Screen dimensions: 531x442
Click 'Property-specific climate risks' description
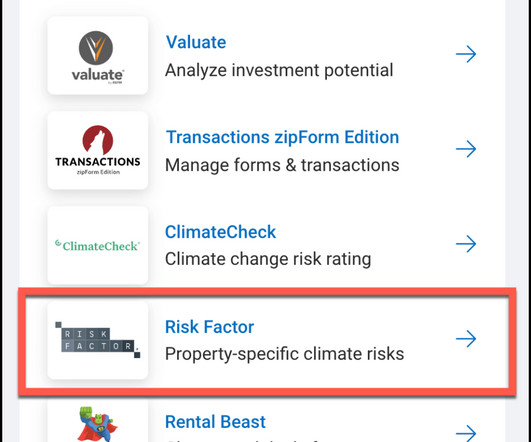tap(284, 354)
